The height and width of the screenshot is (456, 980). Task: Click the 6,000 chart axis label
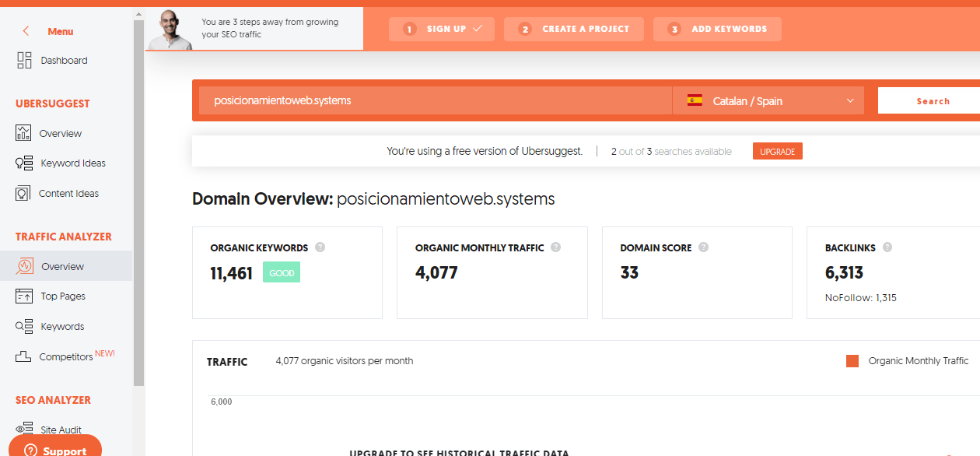click(221, 402)
